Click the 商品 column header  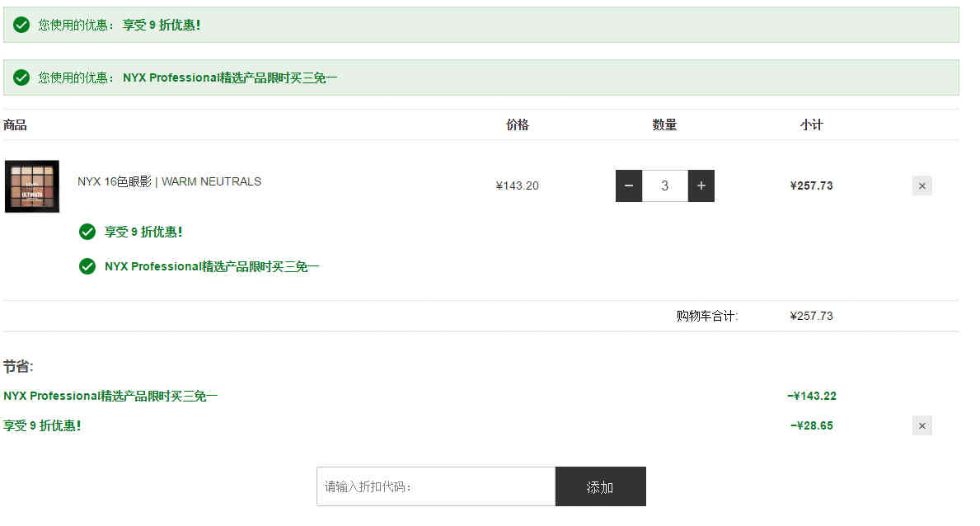point(15,125)
